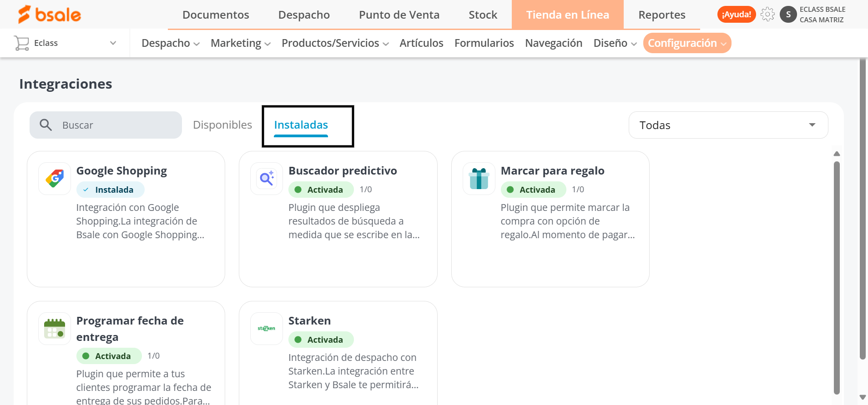The image size is (868, 405).
Task: Open the Documentos main menu
Action: pos(216,15)
